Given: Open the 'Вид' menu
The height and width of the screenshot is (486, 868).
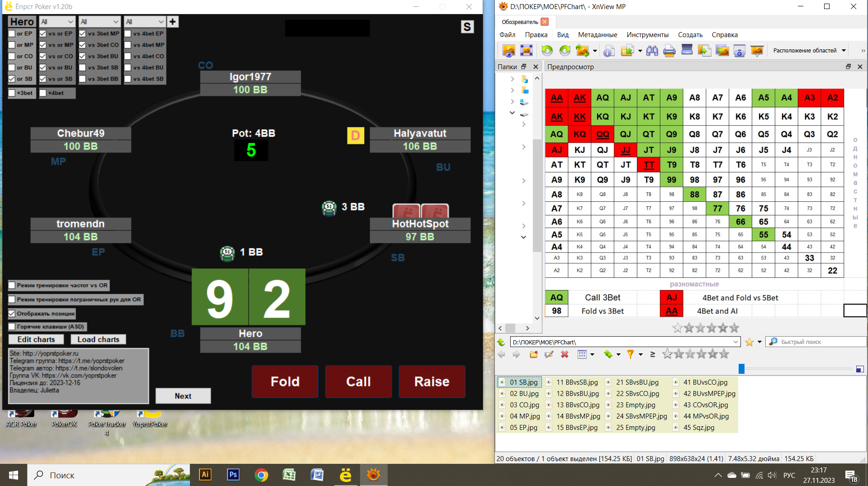Looking at the screenshot, I should tap(563, 35).
